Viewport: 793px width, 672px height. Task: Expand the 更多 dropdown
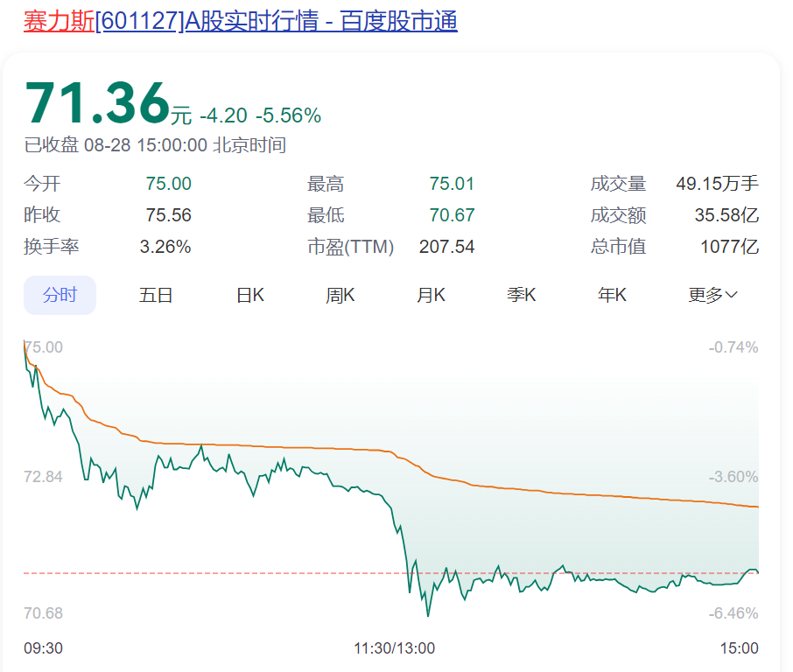click(x=712, y=295)
